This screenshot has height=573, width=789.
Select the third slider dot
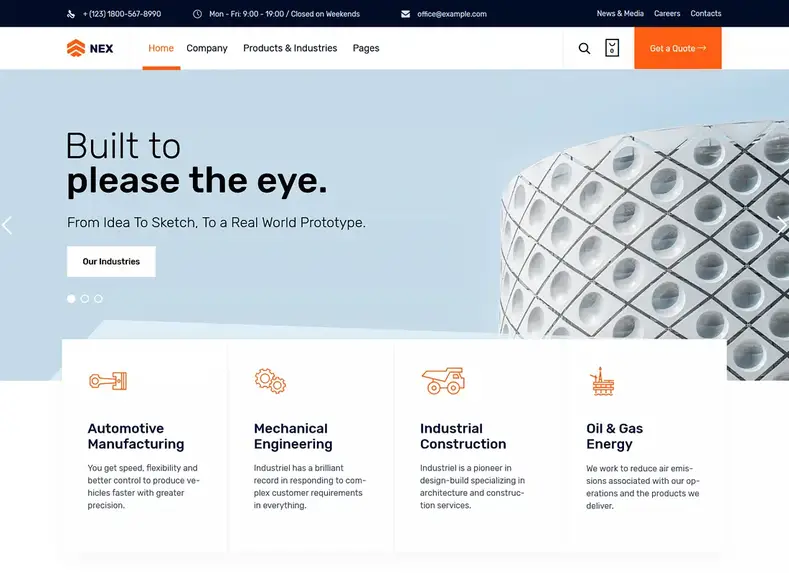tap(98, 299)
